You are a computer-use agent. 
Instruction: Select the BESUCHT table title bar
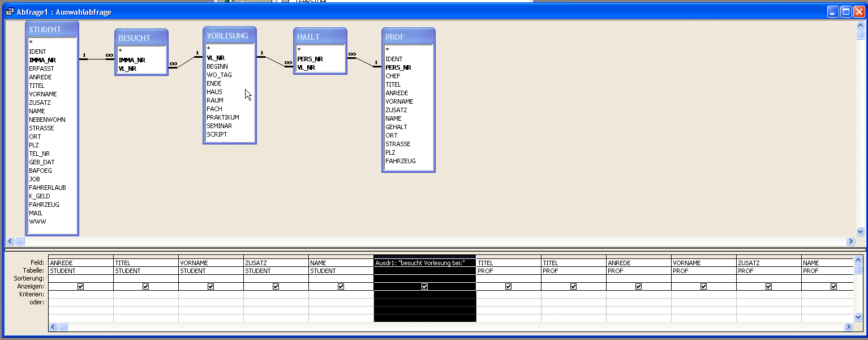point(141,38)
